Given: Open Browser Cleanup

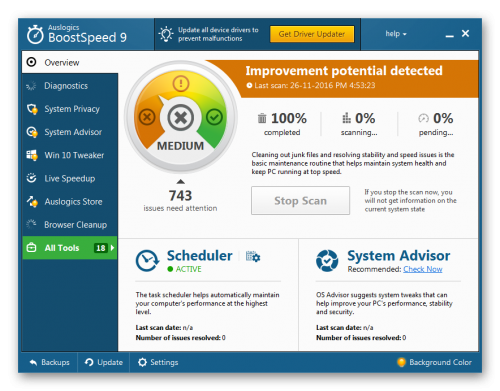Looking at the screenshot, I should [x=70, y=225].
